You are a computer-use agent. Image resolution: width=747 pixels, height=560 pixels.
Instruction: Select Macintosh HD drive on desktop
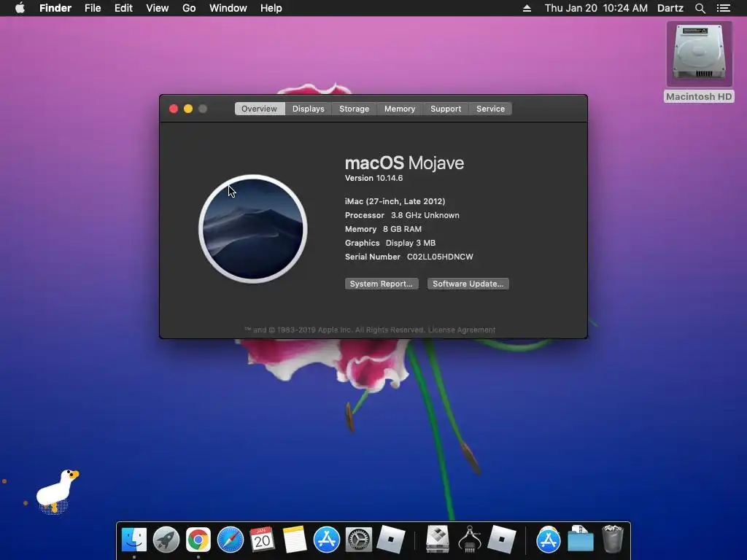click(699, 62)
